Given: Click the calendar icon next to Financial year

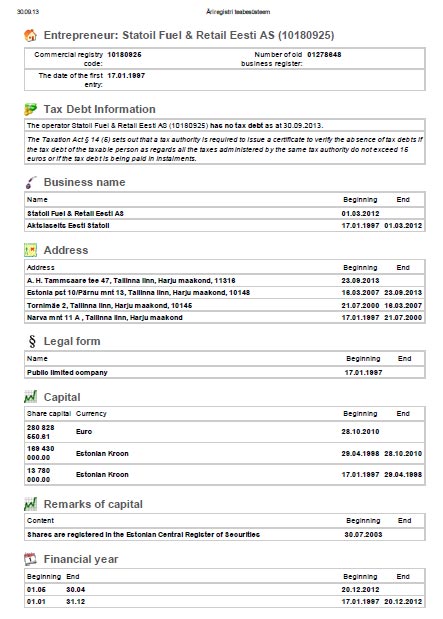Looking at the screenshot, I should pyautogui.click(x=30, y=559).
